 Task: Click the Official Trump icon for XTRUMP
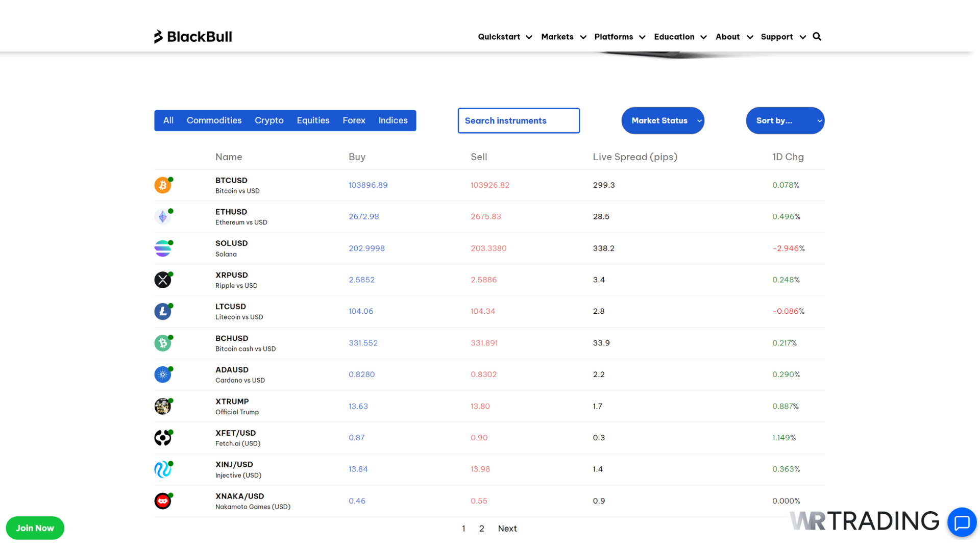tap(163, 407)
